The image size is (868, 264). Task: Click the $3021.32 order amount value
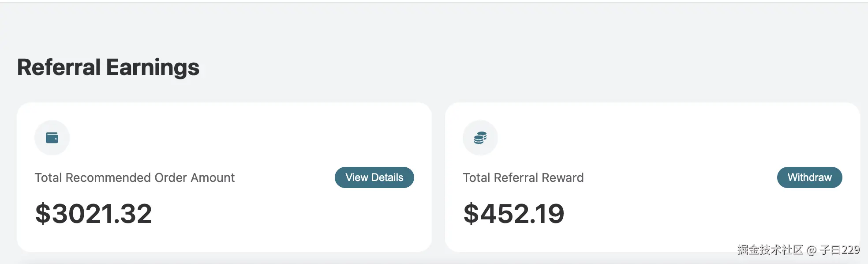pos(94,214)
